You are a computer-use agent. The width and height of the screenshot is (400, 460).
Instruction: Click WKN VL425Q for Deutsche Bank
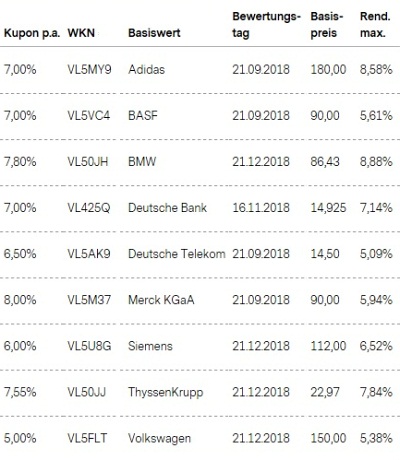(x=89, y=208)
